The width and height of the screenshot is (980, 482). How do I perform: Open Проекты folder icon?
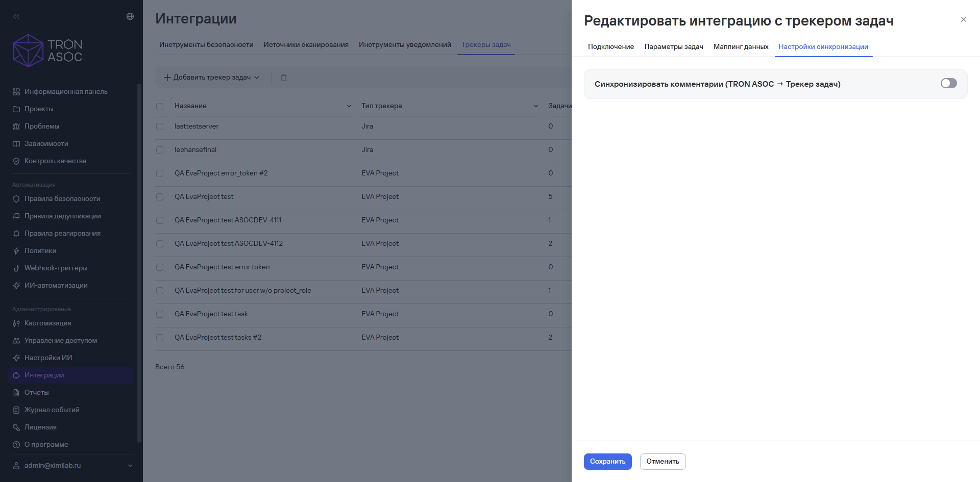[16, 109]
